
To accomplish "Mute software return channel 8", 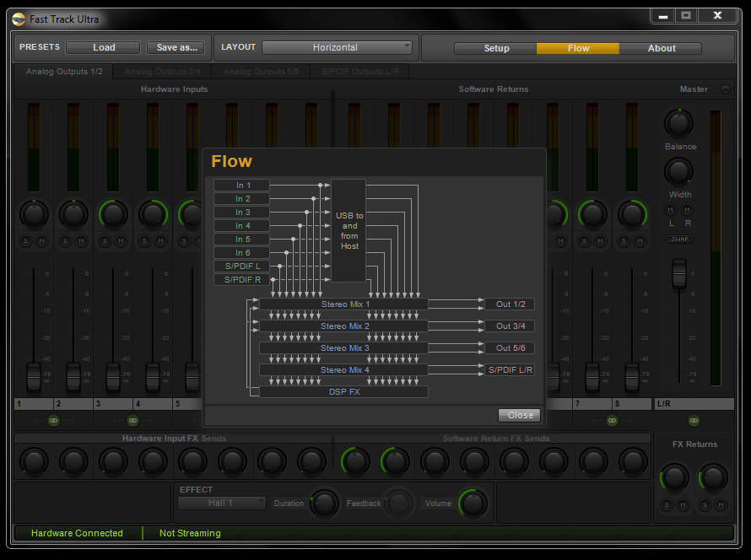I will point(639,241).
